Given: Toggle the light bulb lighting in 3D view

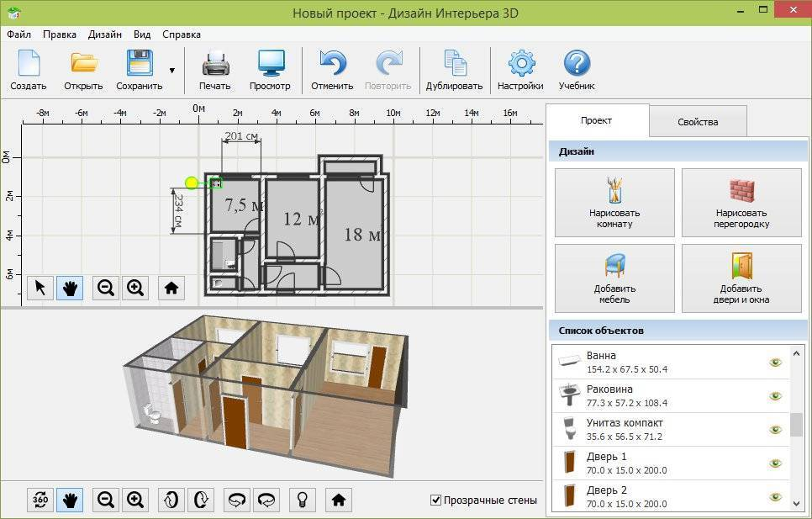Looking at the screenshot, I should 303,500.
